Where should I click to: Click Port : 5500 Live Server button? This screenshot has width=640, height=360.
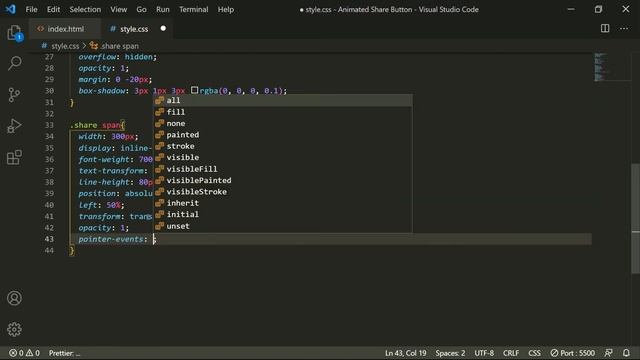(572, 353)
